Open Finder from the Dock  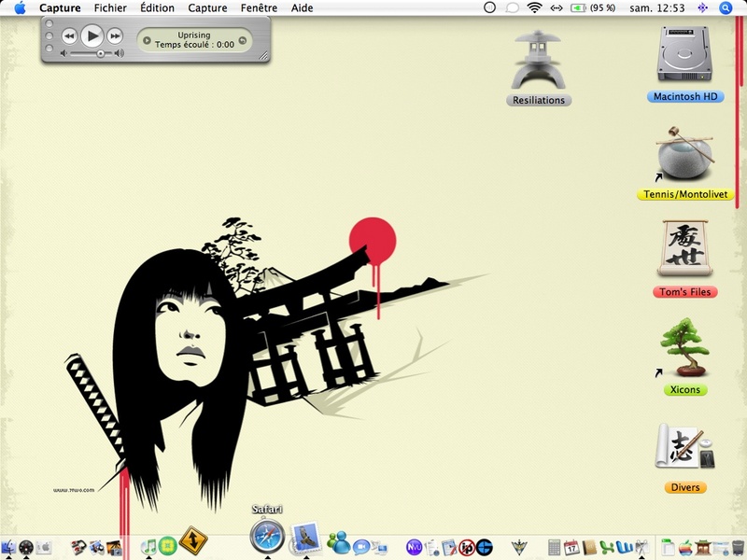[x=7, y=547]
